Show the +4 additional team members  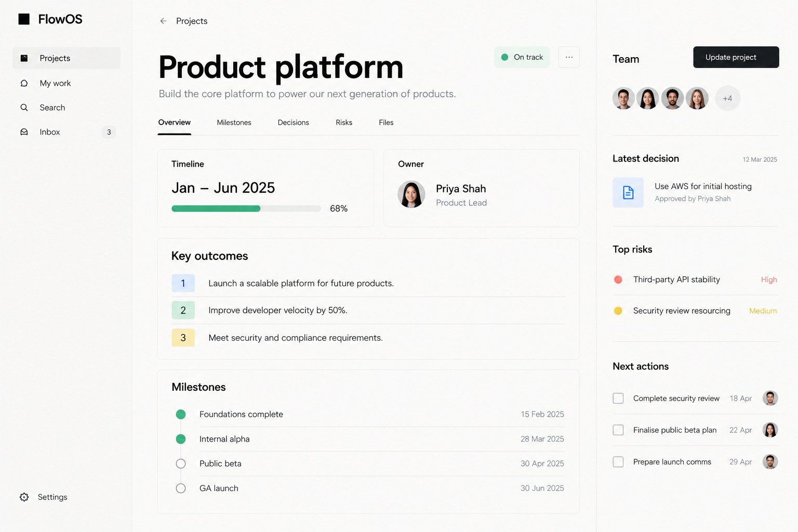pyautogui.click(x=727, y=98)
